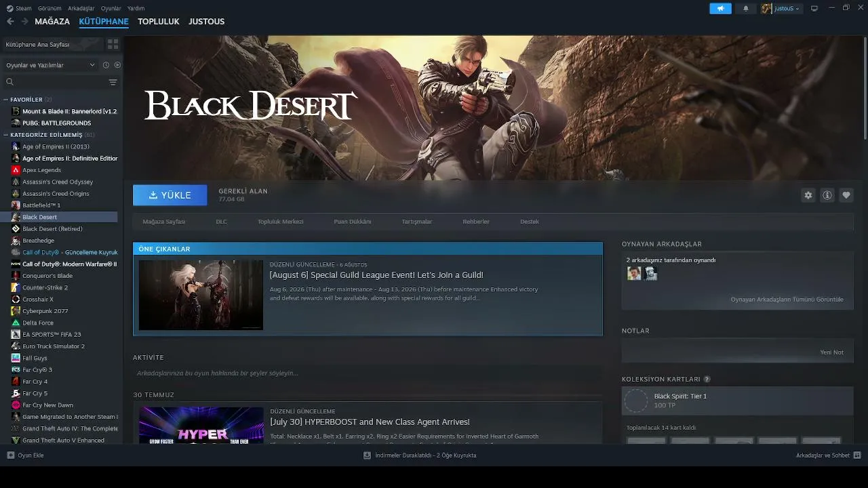Open Topluluk Merkezi link
The height and width of the screenshot is (488, 868).
(281, 222)
